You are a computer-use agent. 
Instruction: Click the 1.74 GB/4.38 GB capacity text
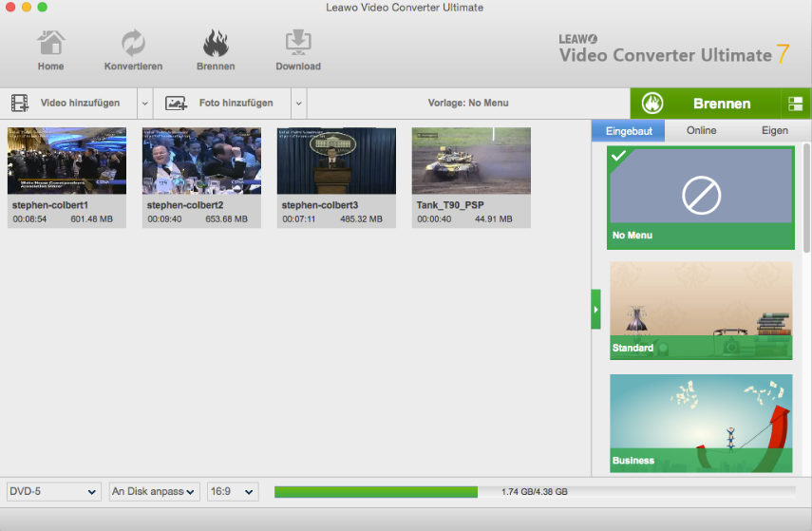[535, 492]
